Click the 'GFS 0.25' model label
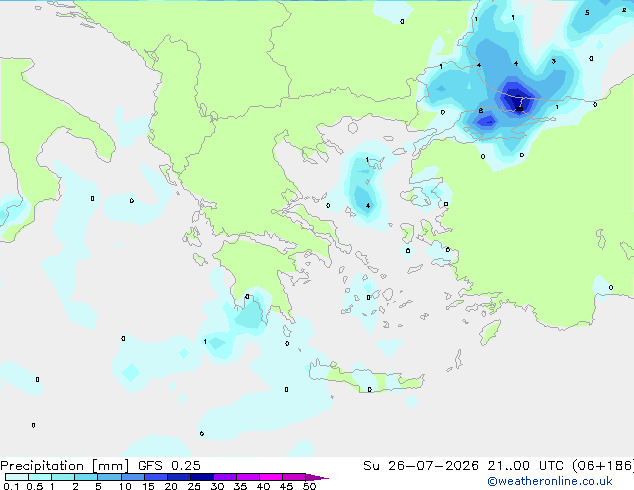 coord(169,466)
